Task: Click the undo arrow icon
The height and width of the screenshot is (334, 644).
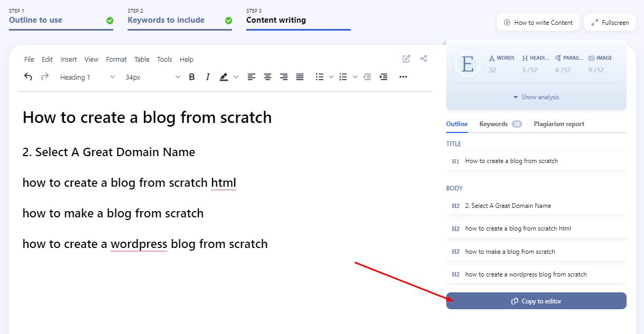Action: pos(28,77)
